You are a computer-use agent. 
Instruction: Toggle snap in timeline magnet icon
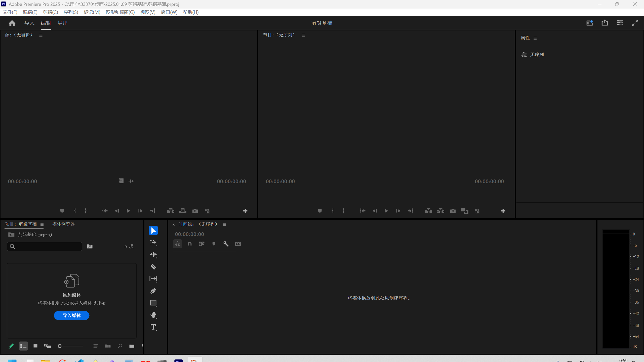click(190, 244)
